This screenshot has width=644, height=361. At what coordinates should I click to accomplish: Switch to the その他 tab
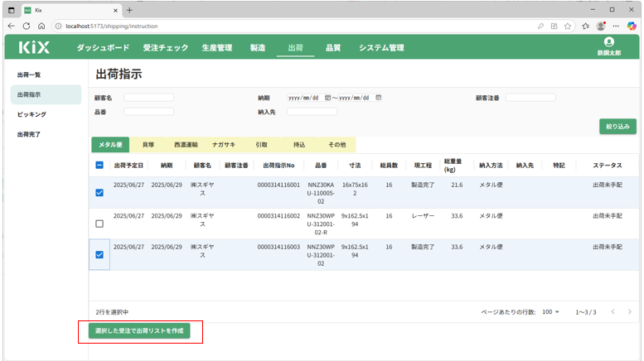(337, 144)
